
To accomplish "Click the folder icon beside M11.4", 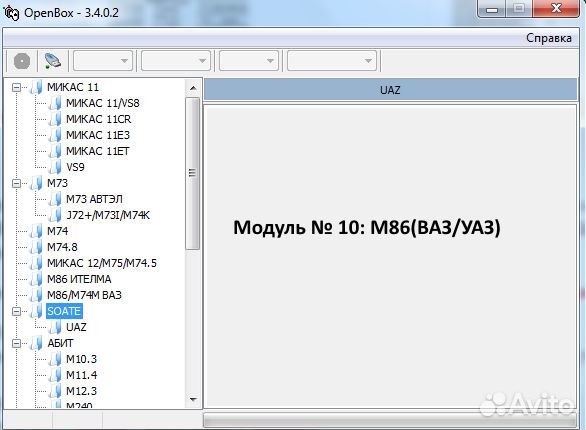I will pos(55,375).
